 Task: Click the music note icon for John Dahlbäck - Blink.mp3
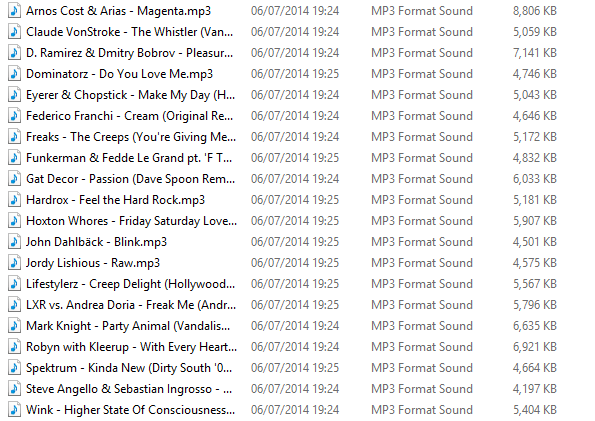tap(14, 241)
